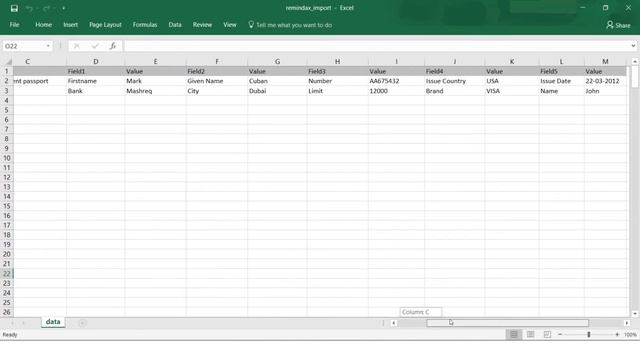This screenshot has height=360, width=640.
Task: Switch to the Insert ribbon tab
Action: click(71, 25)
